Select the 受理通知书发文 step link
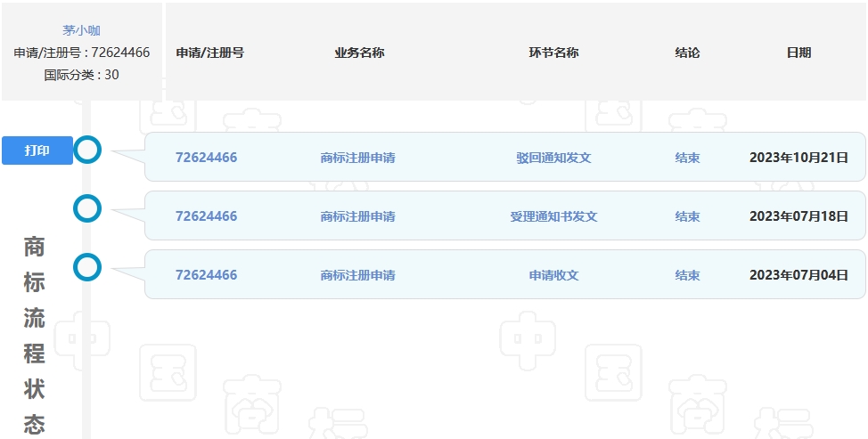Screen dimensions: 868x439 pyautogui.click(x=553, y=216)
